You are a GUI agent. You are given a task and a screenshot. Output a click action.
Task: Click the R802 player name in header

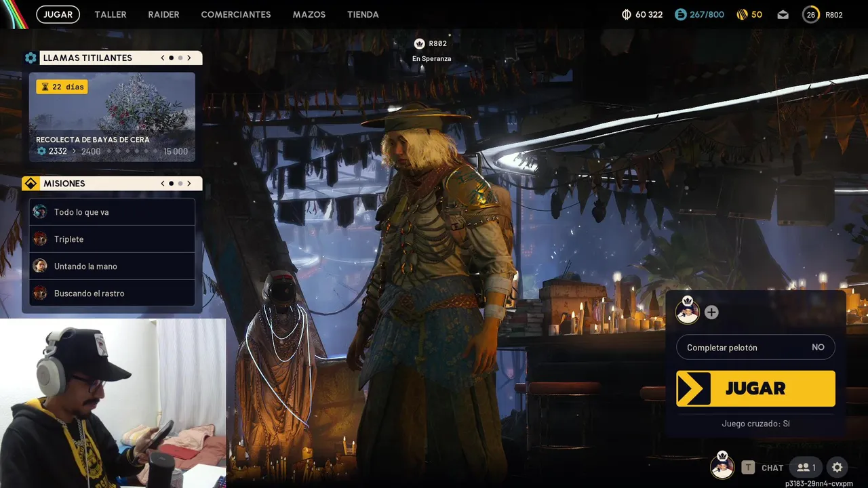(x=834, y=15)
